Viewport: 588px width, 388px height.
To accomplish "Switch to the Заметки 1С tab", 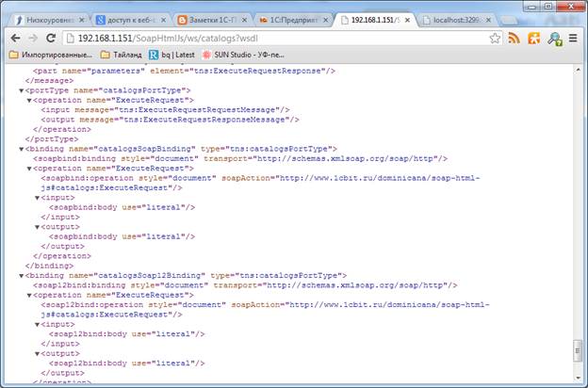I will (x=212, y=19).
